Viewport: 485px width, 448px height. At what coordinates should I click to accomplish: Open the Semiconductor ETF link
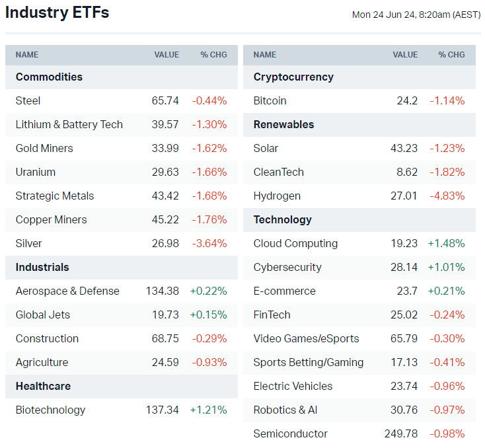290,433
